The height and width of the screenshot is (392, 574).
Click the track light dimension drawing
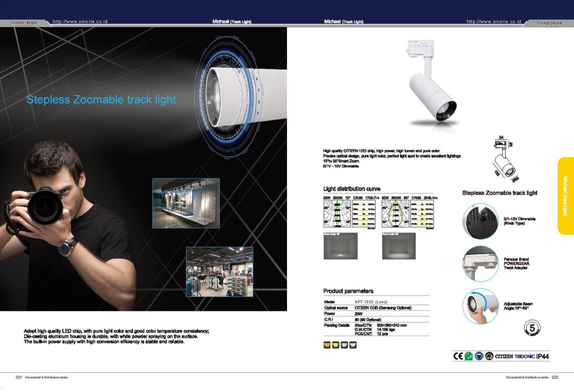point(505,159)
